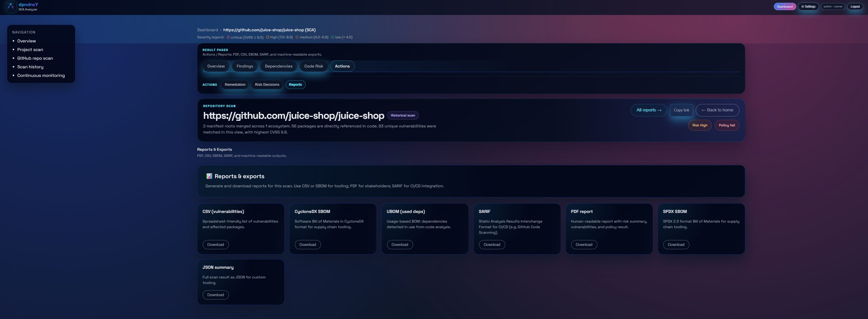Open the Remediation sub-tab
Viewport: 868px width, 319px height.
click(x=235, y=85)
